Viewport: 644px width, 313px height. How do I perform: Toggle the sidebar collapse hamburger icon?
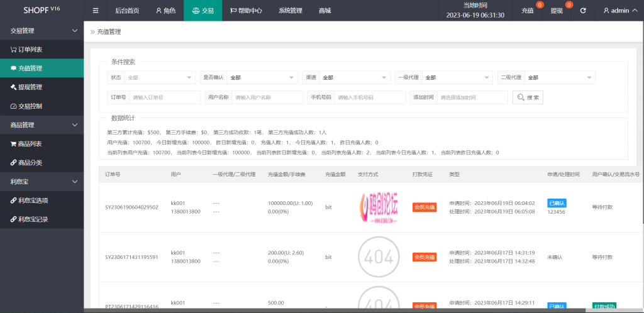click(x=96, y=11)
